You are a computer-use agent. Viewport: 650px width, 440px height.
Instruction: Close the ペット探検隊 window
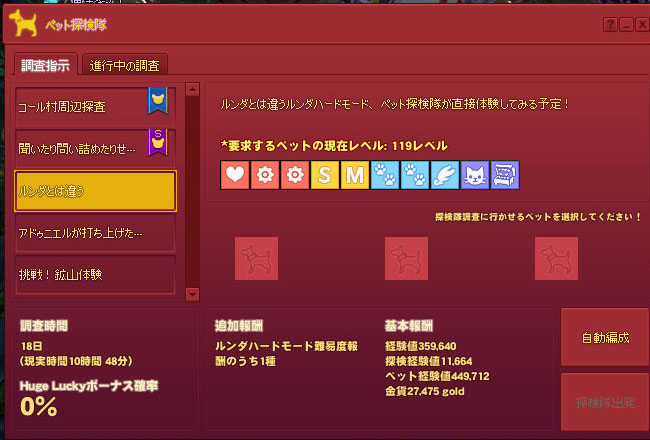point(642,25)
